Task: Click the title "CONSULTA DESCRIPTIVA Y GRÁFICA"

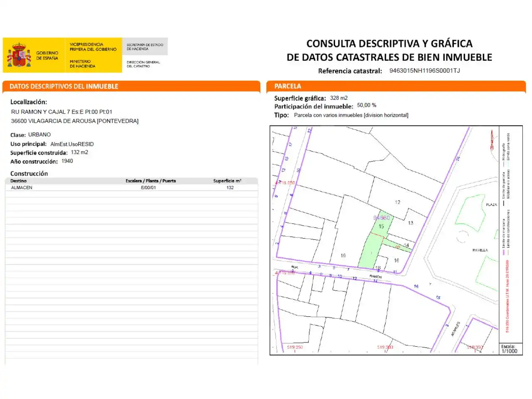Action: point(389,44)
